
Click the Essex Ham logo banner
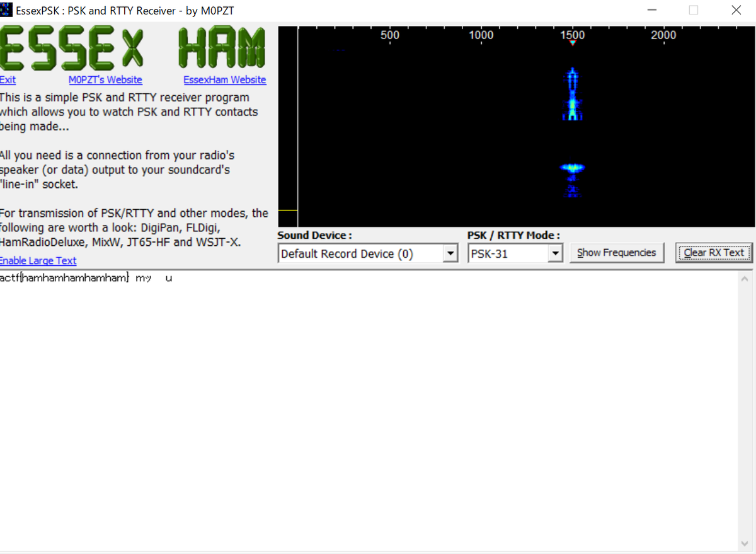click(x=133, y=49)
